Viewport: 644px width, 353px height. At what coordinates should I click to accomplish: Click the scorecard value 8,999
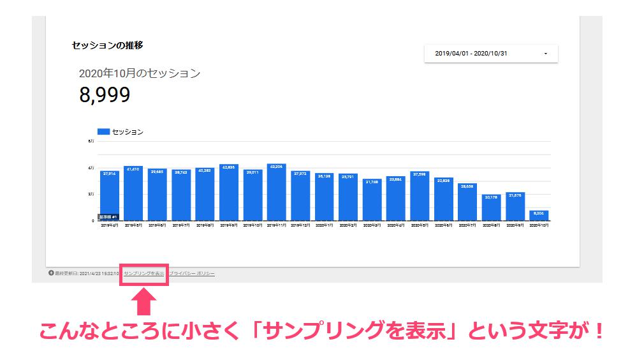105,95
